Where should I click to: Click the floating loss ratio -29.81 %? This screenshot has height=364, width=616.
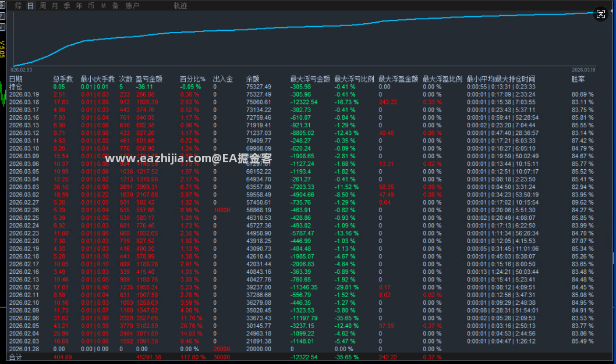tap(347, 287)
